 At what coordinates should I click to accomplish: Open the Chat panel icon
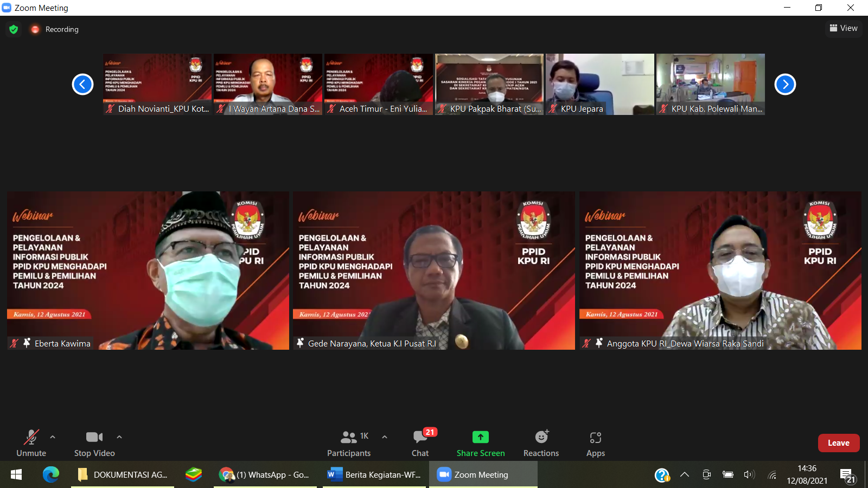420,438
